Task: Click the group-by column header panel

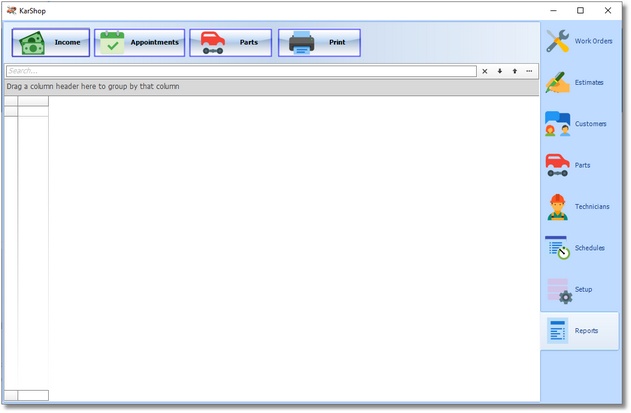Action: click(270, 87)
